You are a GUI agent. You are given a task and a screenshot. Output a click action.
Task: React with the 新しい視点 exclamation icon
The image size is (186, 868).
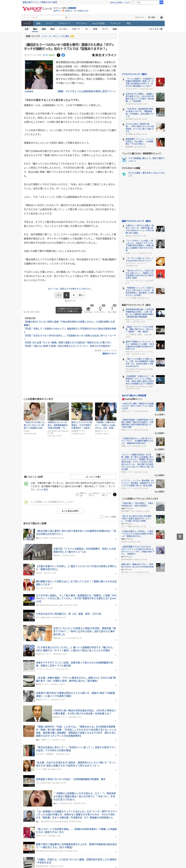coord(112,309)
